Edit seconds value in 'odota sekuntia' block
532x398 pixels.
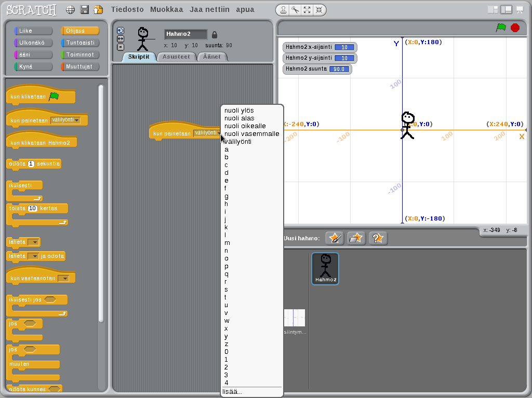tap(31, 164)
